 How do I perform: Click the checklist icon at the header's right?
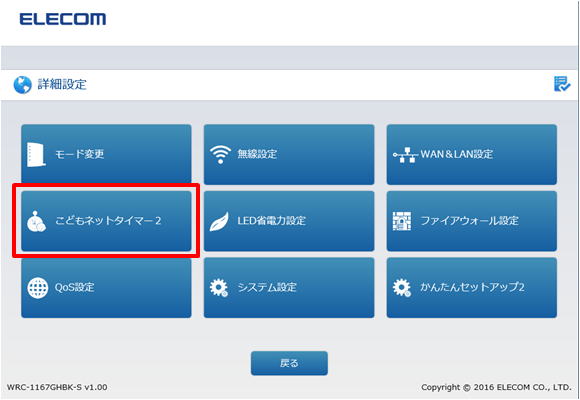tap(562, 84)
